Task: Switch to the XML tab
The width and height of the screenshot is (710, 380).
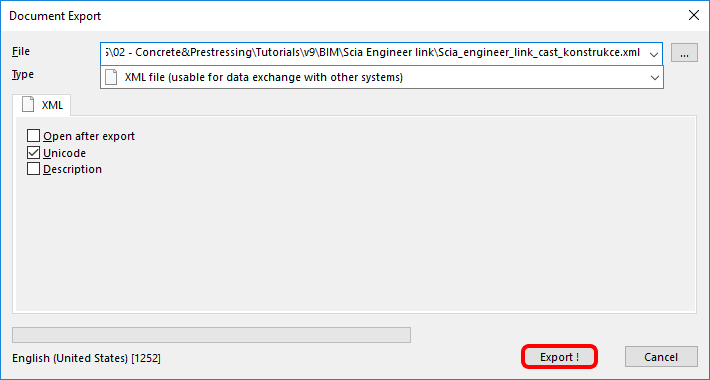Action: 42,105
